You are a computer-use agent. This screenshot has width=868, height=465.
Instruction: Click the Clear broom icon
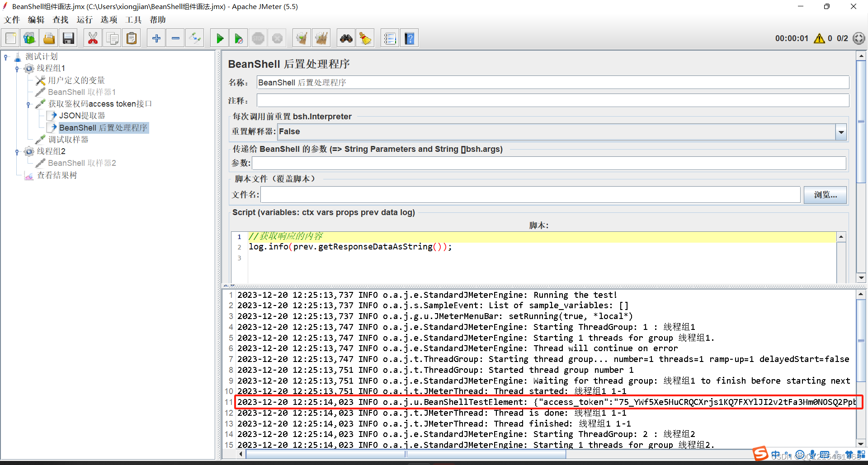click(302, 38)
